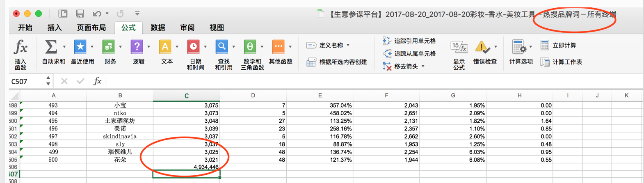
Task: Open Calculation Options icon
Action: point(519,47)
